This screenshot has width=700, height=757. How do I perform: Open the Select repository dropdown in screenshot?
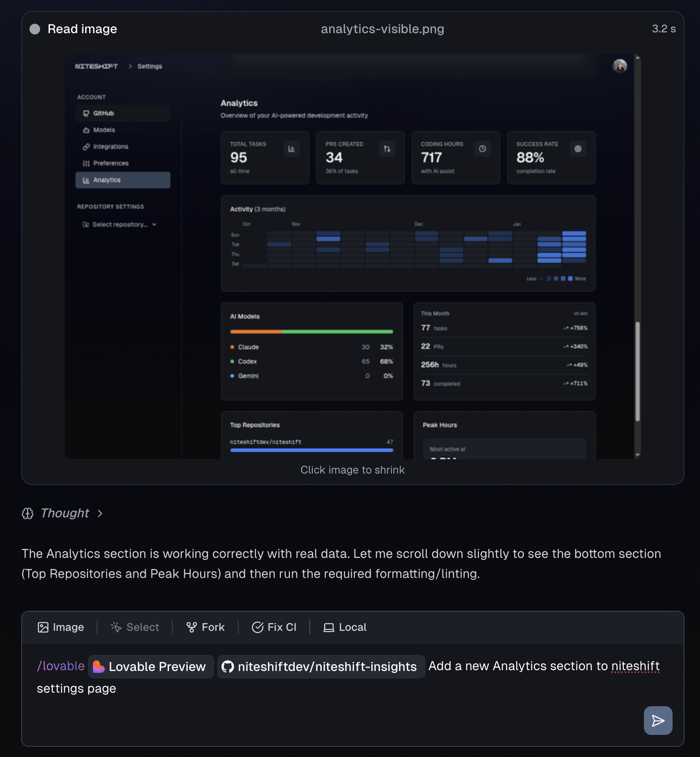[x=120, y=224]
